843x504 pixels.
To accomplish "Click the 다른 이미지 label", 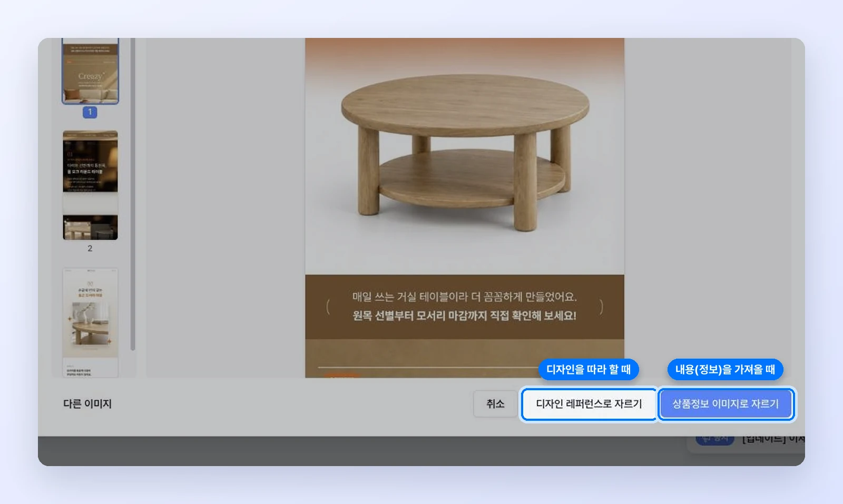I will (x=87, y=404).
